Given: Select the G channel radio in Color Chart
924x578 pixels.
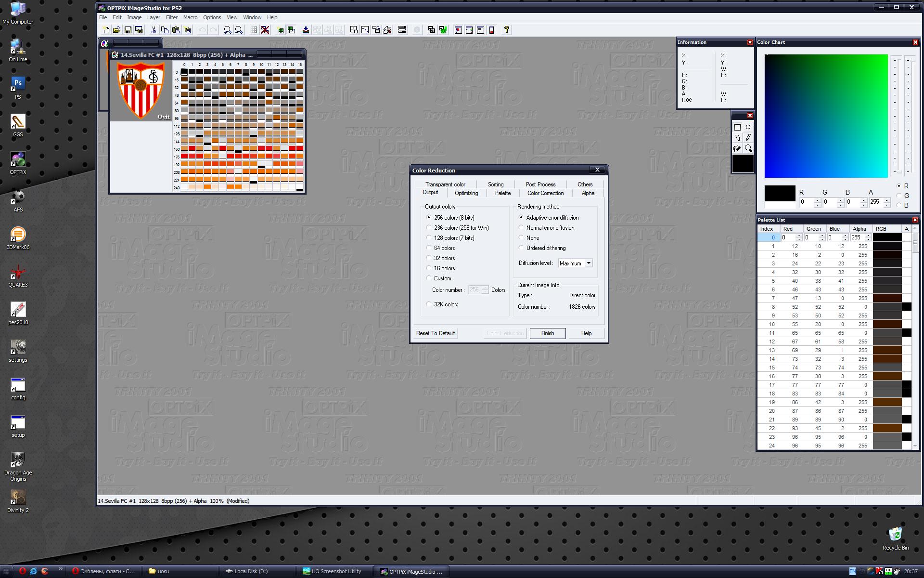Looking at the screenshot, I should [x=898, y=196].
